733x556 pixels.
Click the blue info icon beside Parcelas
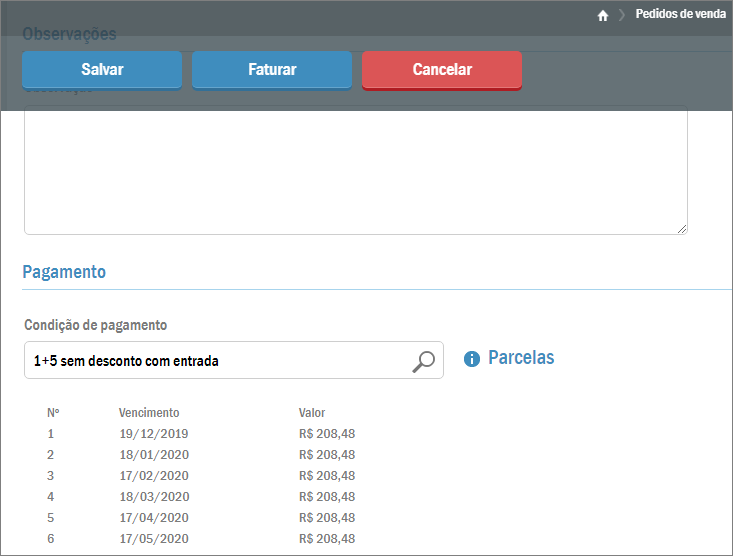tap(472, 359)
